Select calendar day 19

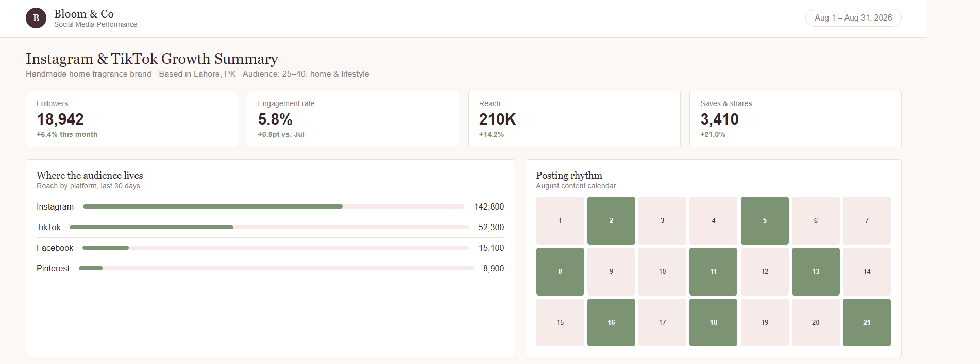click(x=765, y=322)
